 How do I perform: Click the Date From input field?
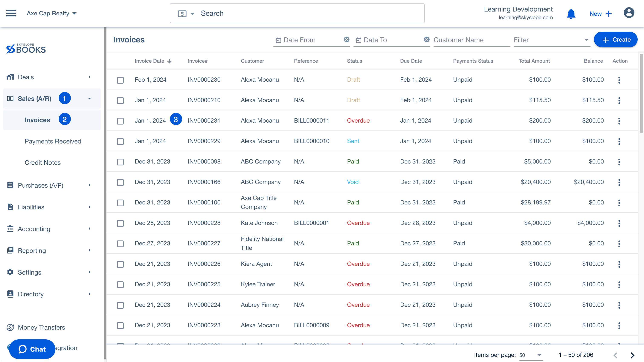[312, 40]
